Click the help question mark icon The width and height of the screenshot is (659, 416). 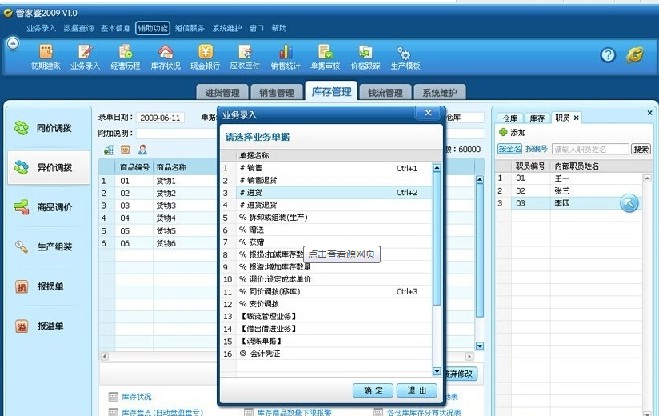point(606,54)
